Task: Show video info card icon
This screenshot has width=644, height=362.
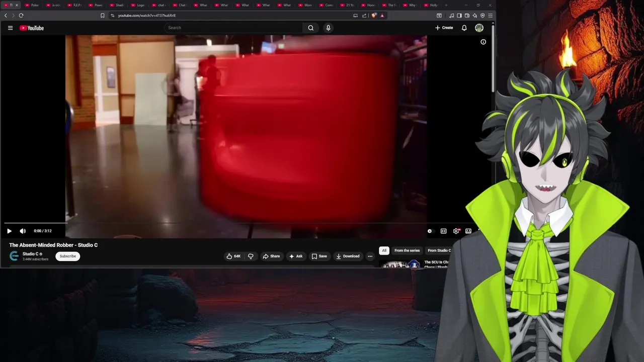Action: (x=483, y=42)
